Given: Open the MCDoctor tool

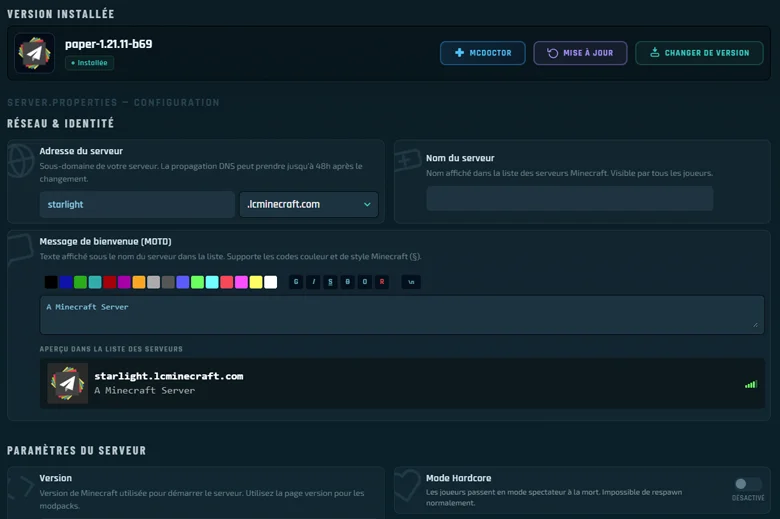Looking at the screenshot, I should click(483, 53).
